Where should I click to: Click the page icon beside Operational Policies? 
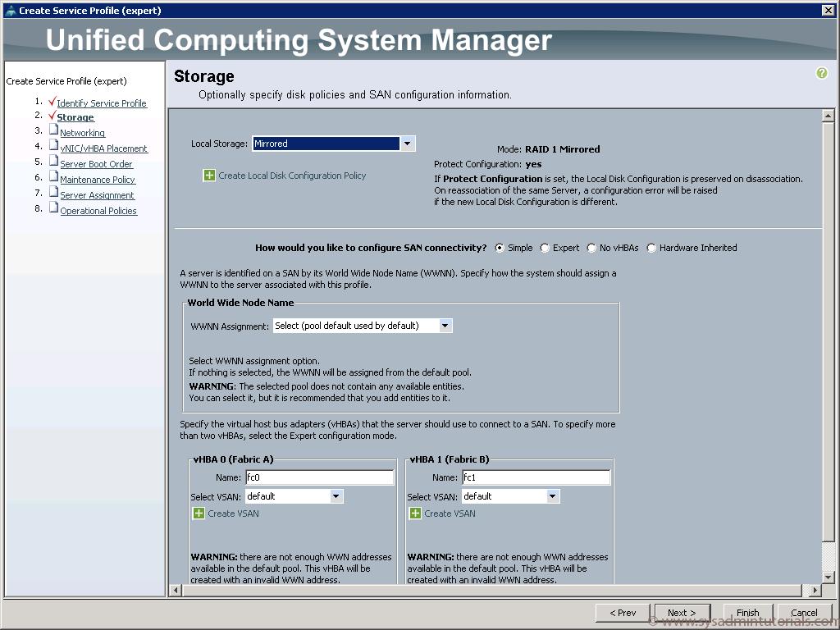tap(53, 207)
